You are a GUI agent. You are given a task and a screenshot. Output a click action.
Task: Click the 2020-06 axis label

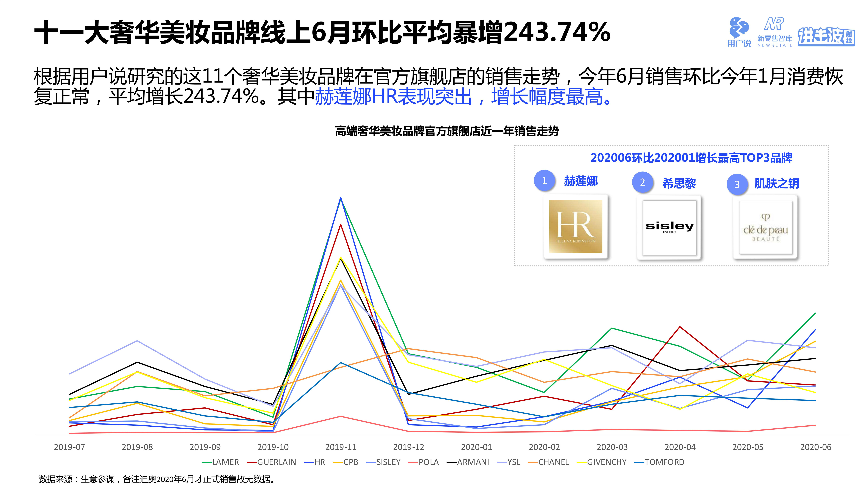tap(816, 447)
